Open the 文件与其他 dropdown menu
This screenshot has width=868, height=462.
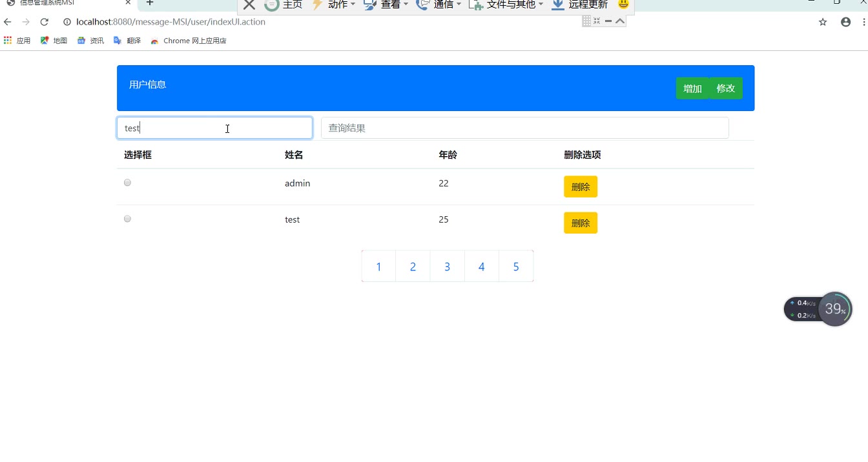click(506, 5)
